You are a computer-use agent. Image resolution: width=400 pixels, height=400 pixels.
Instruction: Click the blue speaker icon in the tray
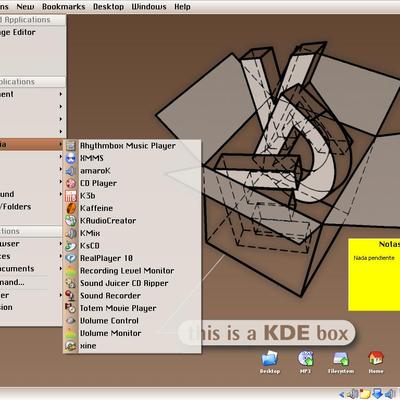click(390, 394)
